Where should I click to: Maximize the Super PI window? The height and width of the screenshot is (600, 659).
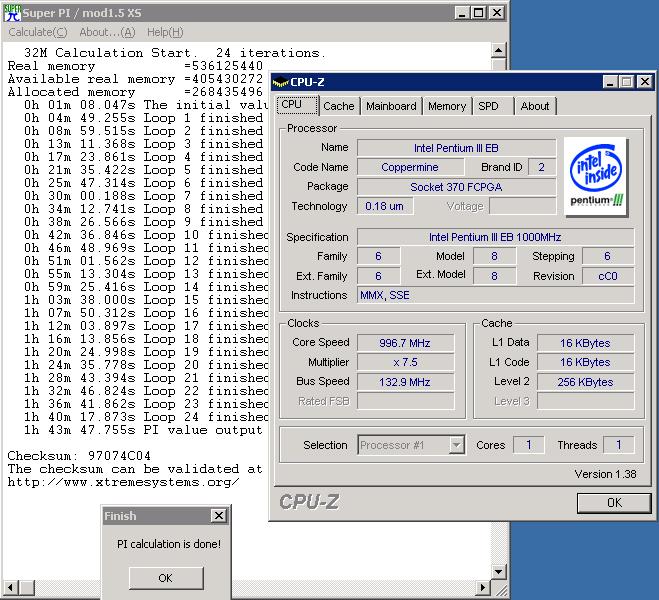[x=478, y=13]
